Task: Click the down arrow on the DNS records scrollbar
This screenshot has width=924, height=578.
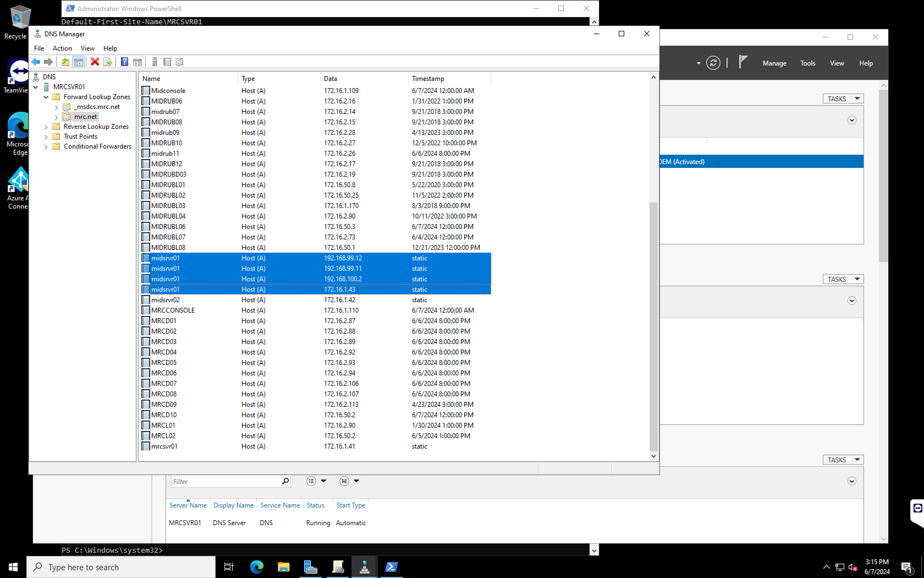Action: click(x=653, y=456)
